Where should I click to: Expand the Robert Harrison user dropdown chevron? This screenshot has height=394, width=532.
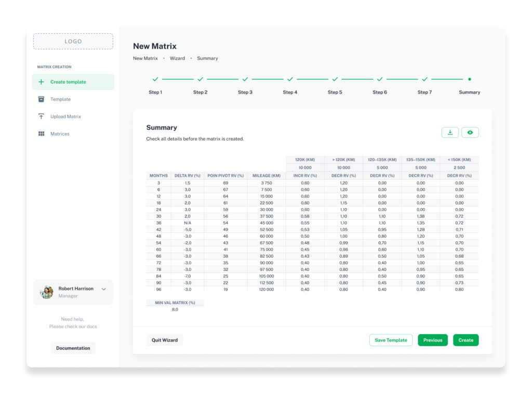(x=104, y=289)
